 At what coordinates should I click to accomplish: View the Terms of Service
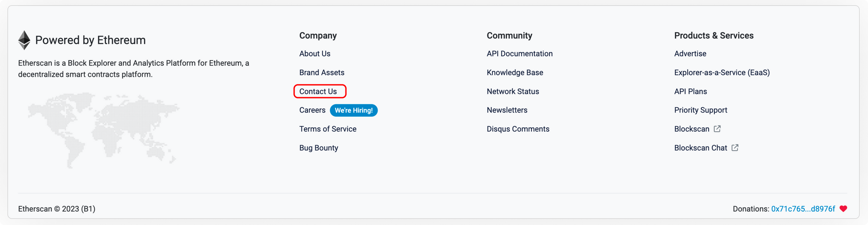[x=328, y=129]
